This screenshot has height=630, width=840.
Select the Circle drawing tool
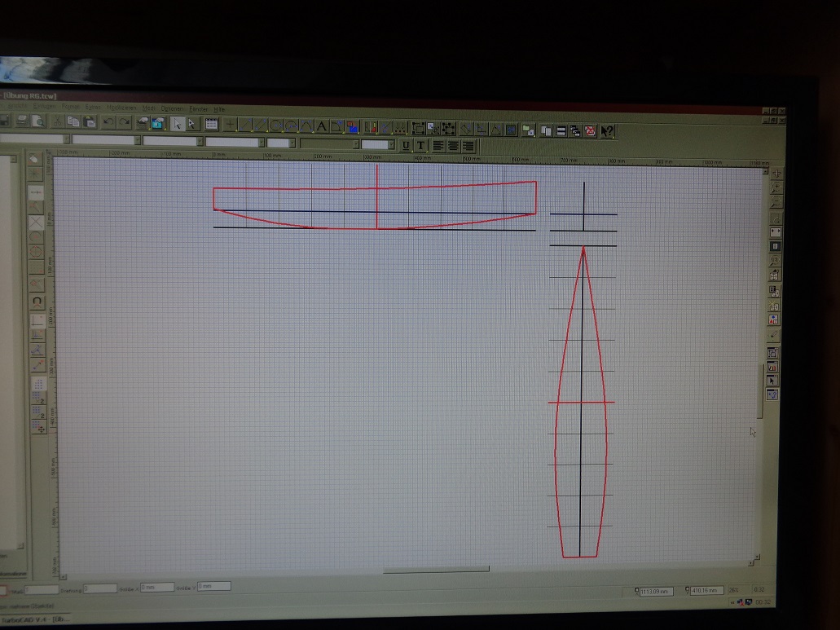click(x=275, y=126)
